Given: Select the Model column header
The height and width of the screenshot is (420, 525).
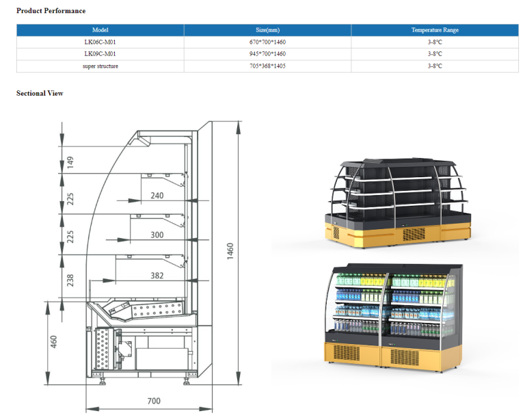Looking at the screenshot, I should point(100,30).
